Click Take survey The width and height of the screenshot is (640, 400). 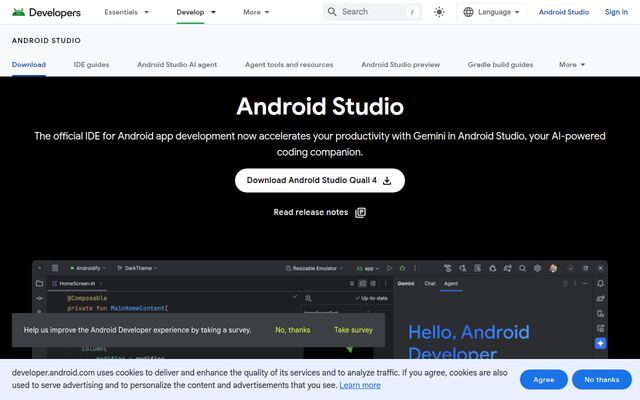[x=353, y=330]
